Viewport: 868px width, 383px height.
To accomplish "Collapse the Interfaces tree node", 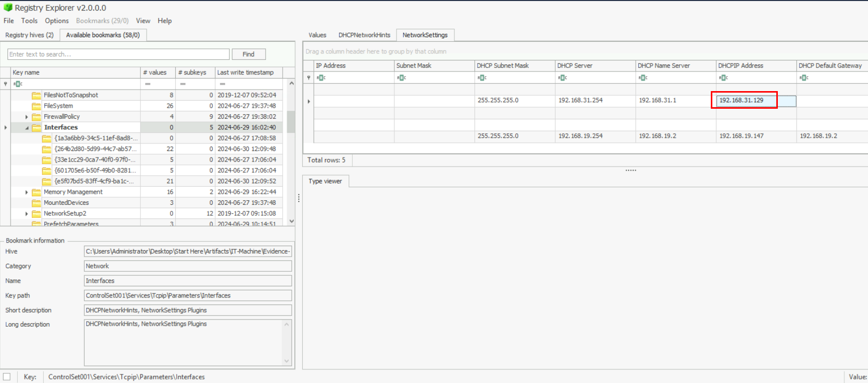I will [x=27, y=128].
